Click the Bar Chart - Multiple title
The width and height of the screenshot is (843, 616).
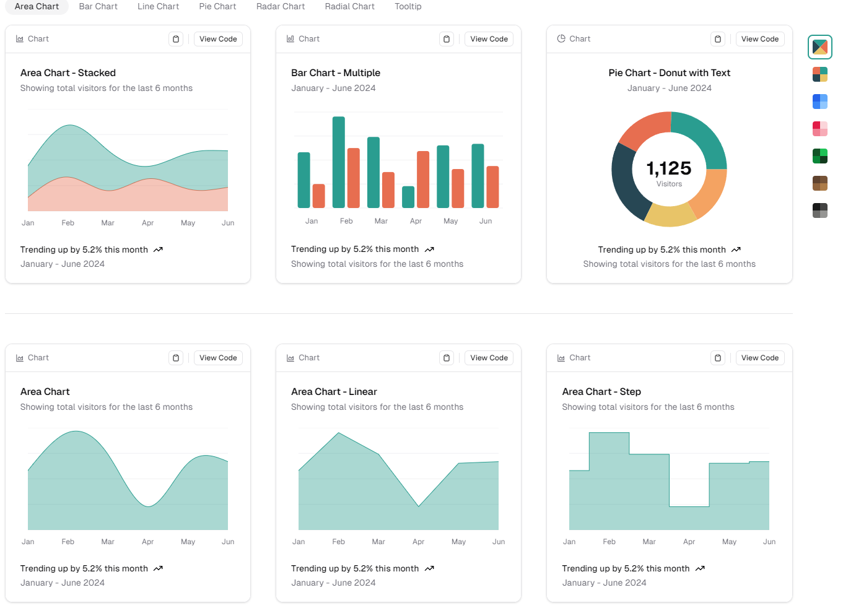[336, 73]
